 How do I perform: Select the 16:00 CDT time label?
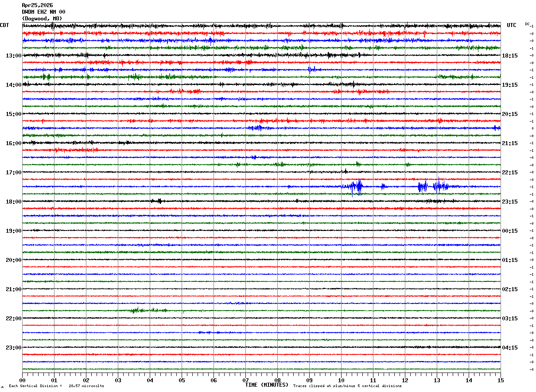14,143
